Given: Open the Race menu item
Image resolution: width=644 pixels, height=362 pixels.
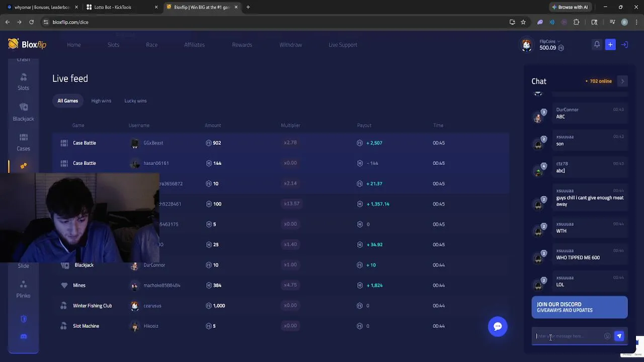Looking at the screenshot, I should tap(151, 45).
